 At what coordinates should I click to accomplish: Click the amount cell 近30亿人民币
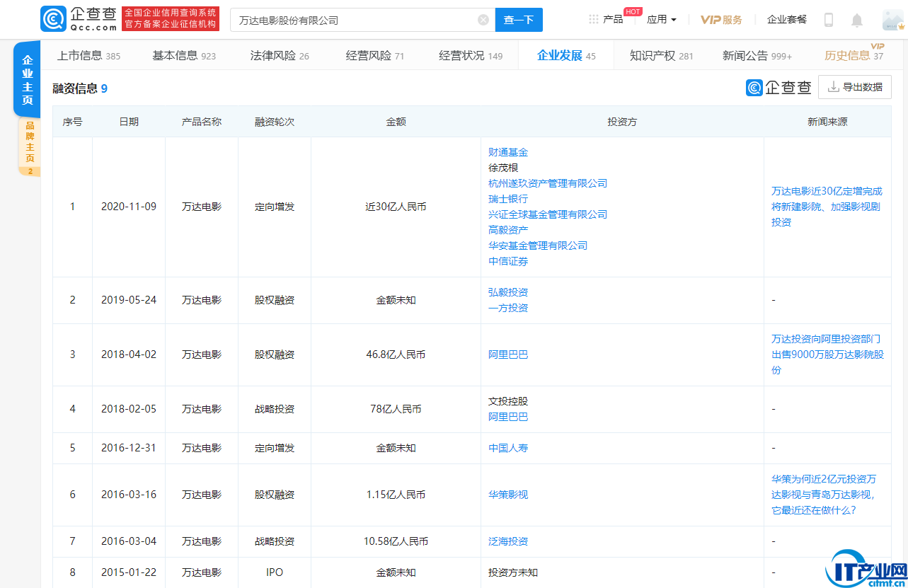[396, 207]
